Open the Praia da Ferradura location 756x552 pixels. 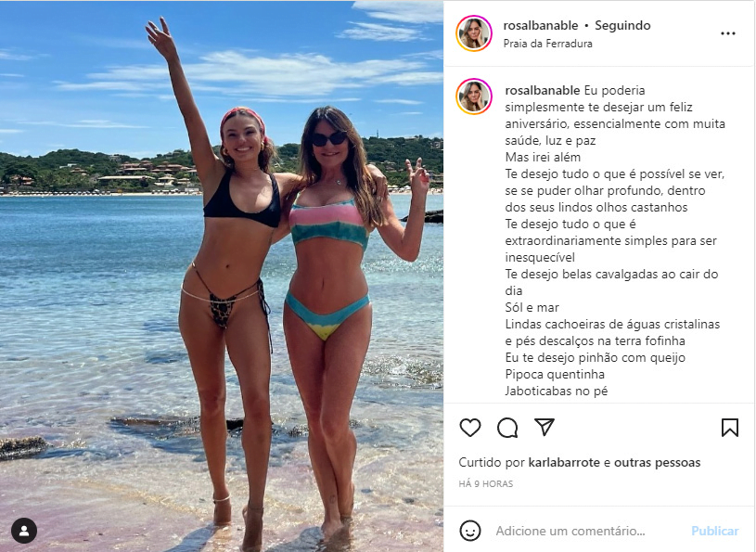pos(547,44)
